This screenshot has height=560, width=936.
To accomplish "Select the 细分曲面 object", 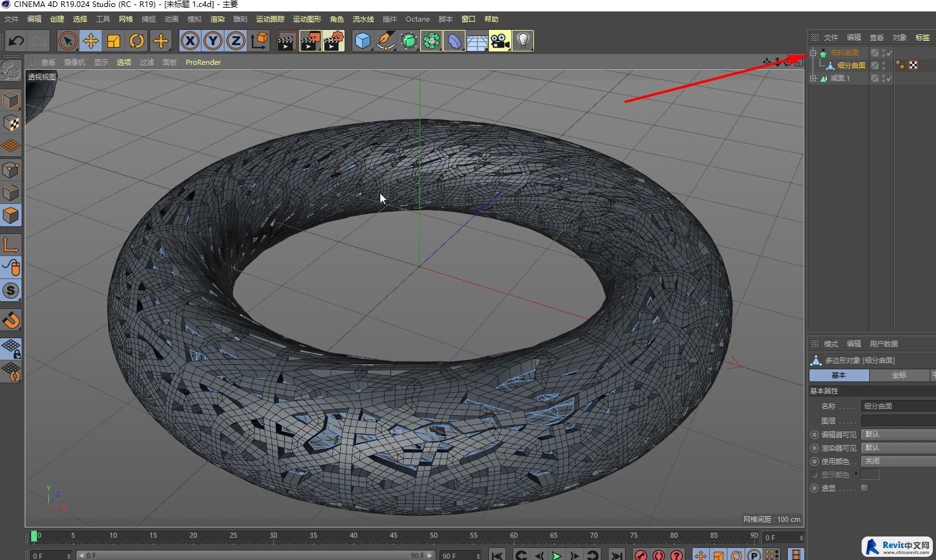I will [x=851, y=65].
